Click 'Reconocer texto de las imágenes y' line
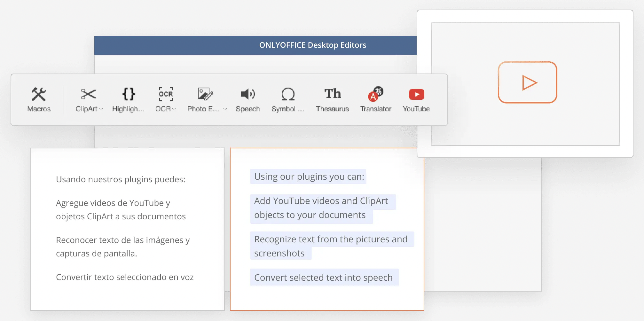The width and height of the screenshot is (644, 321). click(x=123, y=240)
